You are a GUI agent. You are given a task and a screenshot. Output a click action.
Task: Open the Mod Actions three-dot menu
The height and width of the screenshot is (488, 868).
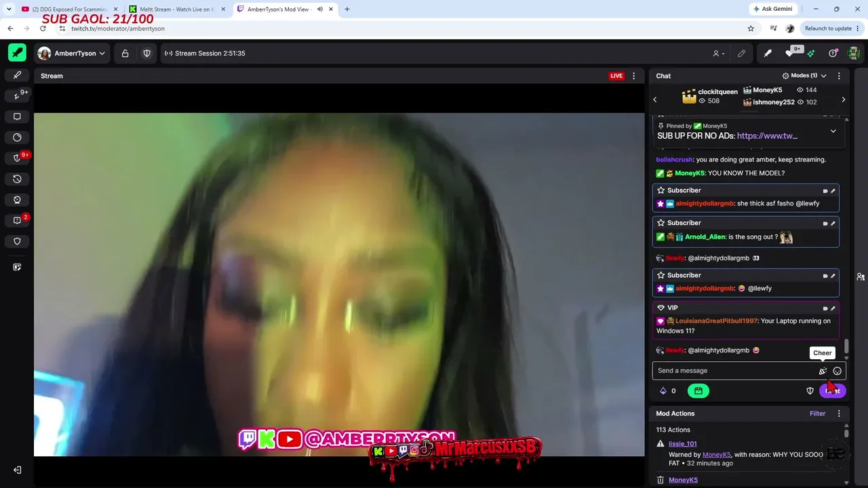pyautogui.click(x=839, y=413)
